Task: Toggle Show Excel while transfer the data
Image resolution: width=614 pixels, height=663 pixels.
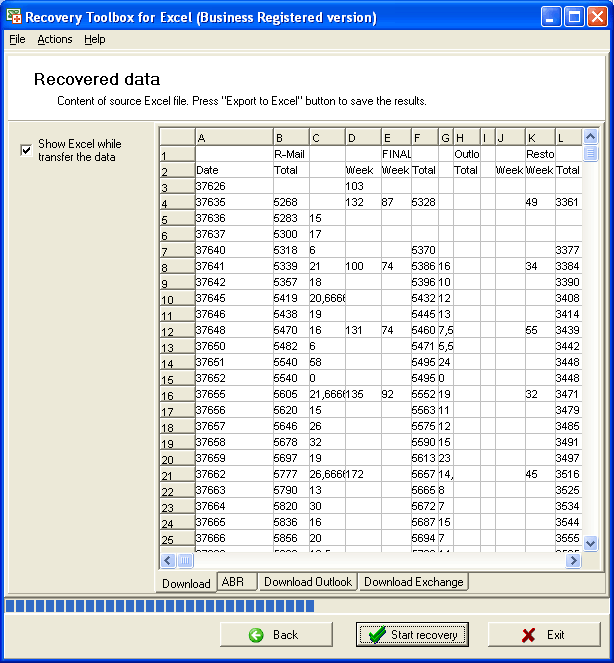Action: click(x=26, y=150)
